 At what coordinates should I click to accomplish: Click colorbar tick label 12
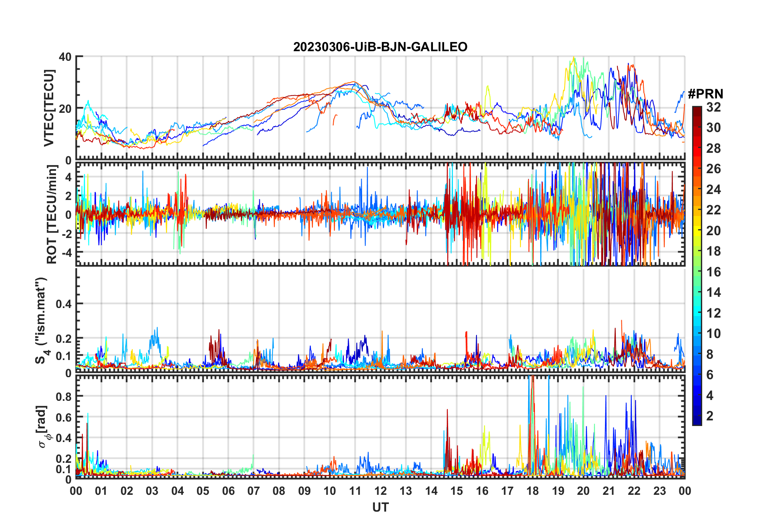coord(713,313)
